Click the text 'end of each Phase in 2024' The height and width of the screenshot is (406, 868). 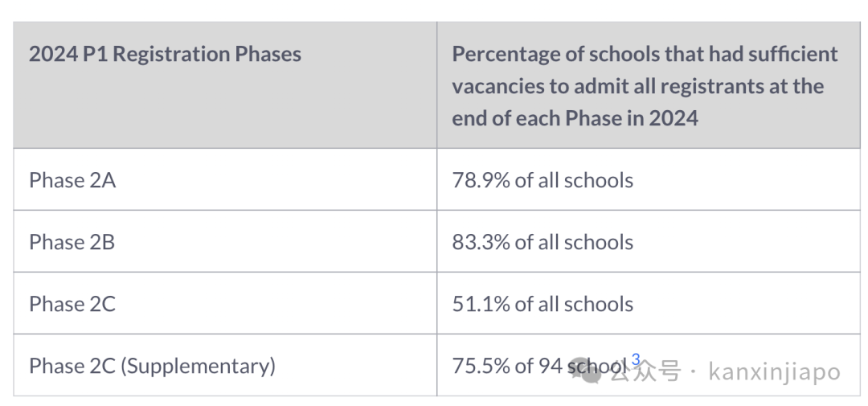pyautogui.click(x=575, y=118)
